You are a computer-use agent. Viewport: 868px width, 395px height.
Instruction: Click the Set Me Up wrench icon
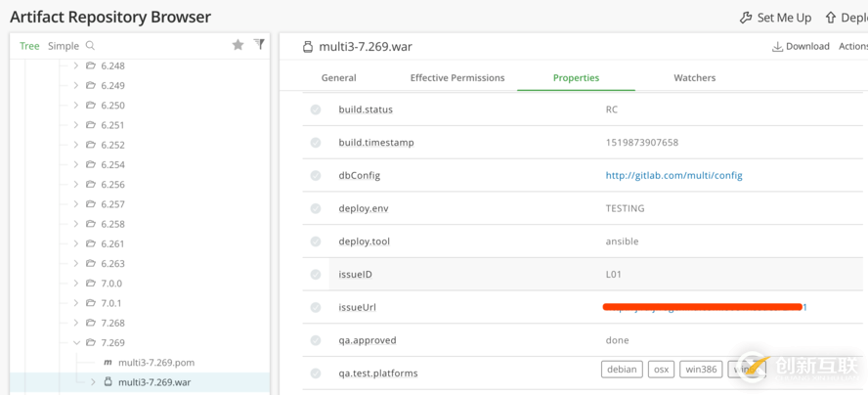[746, 18]
